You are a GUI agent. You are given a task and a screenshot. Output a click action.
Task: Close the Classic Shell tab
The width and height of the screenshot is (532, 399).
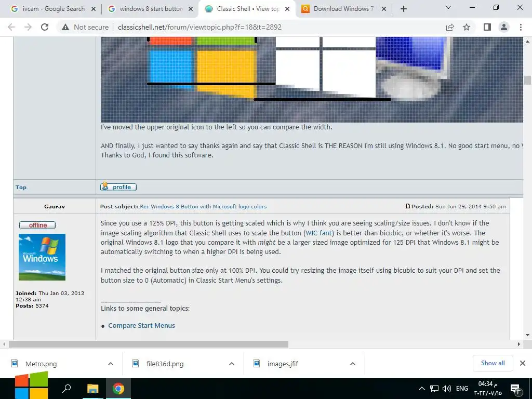coord(287,9)
